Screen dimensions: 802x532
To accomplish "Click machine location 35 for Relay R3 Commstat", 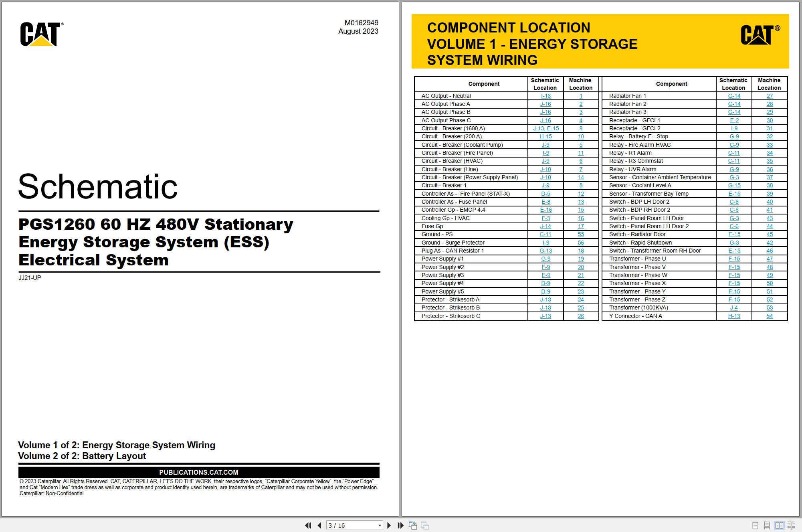I will pos(770,161).
